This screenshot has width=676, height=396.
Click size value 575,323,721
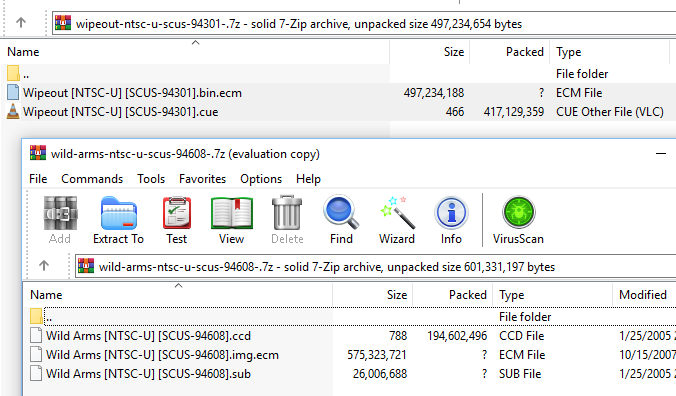click(377, 354)
